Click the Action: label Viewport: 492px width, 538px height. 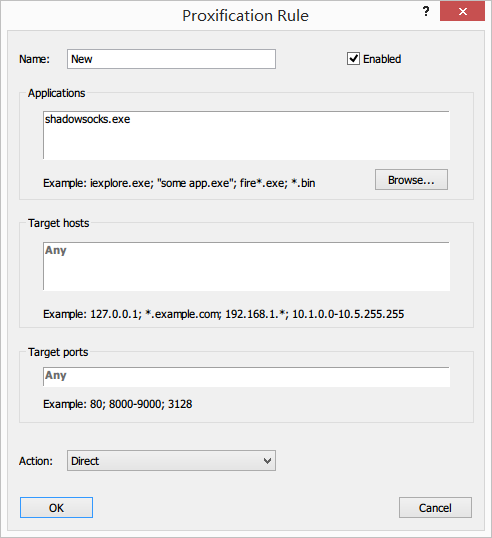(36, 461)
